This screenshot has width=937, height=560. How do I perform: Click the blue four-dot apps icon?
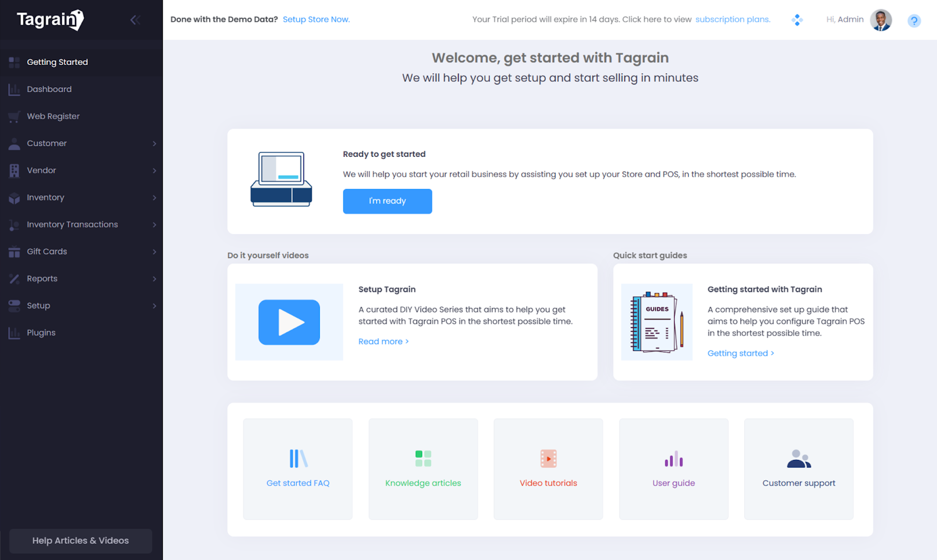point(796,20)
